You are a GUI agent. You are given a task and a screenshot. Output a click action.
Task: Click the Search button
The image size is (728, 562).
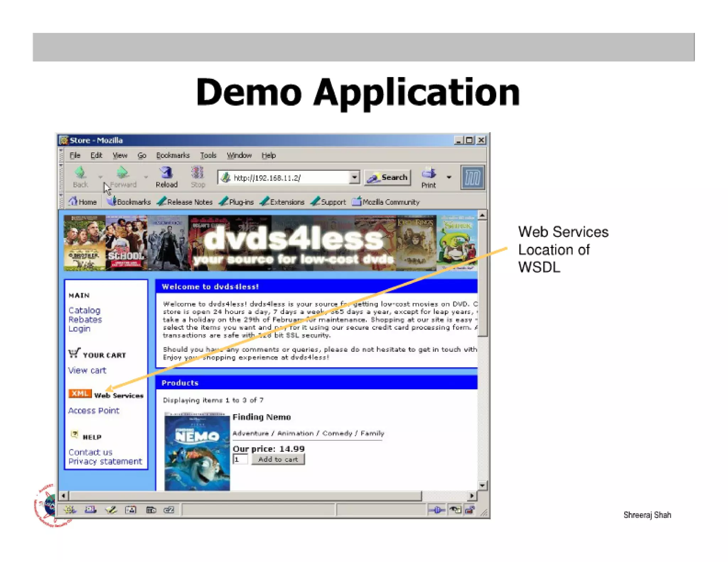pyautogui.click(x=387, y=177)
